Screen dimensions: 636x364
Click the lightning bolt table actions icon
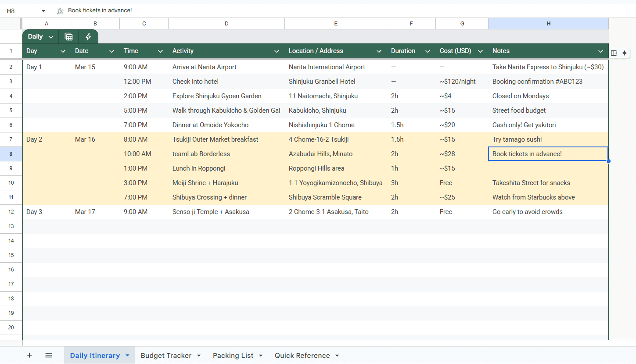(88, 37)
